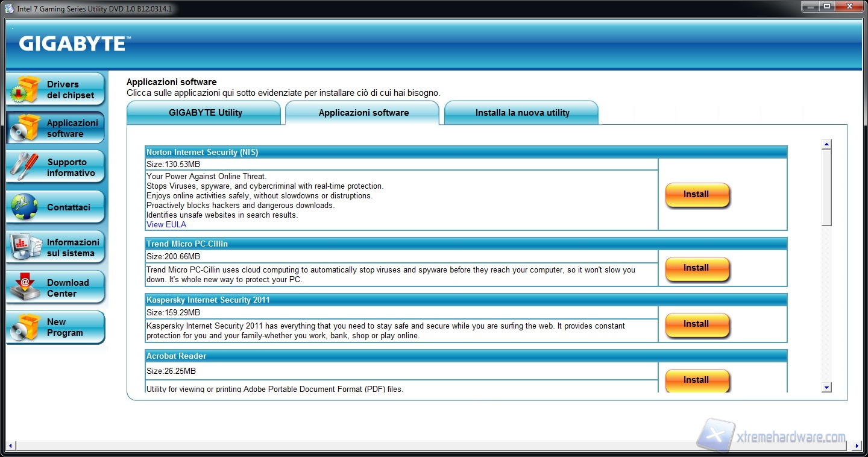868x457 pixels.
Task: Open the Supporto informativo tools icon
Action: [x=25, y=167]
